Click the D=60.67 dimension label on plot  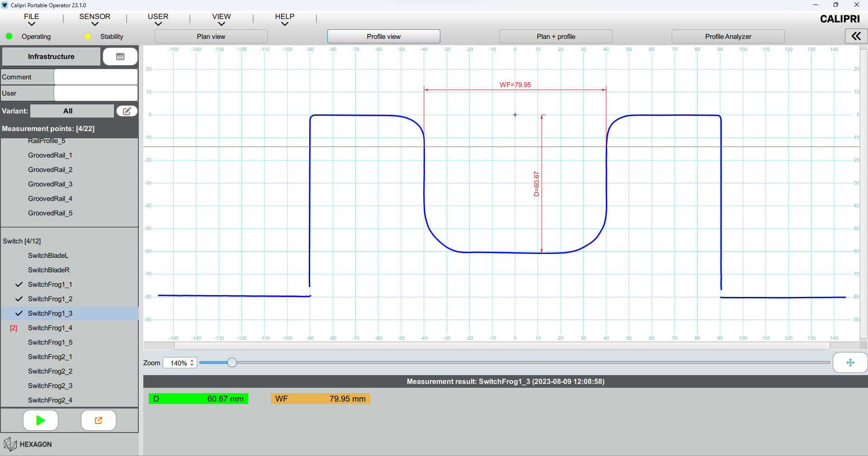coord(537,184)
